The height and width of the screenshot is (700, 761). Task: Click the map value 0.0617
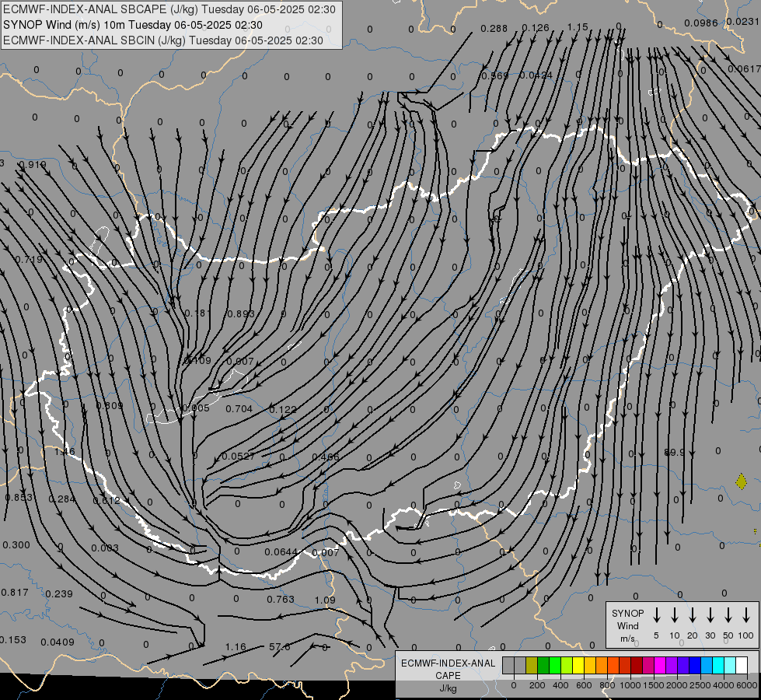coord(744,69)
